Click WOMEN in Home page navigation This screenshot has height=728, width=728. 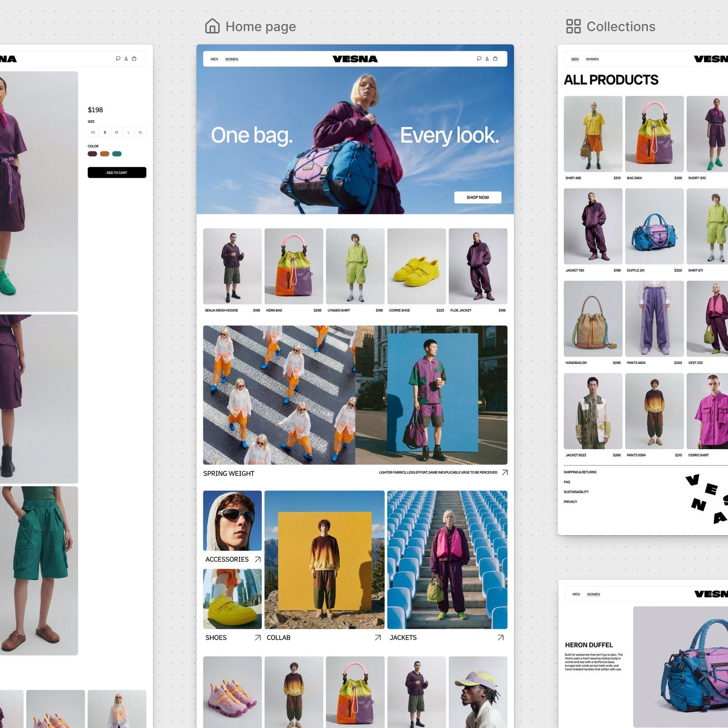click(x=232, y=59)
